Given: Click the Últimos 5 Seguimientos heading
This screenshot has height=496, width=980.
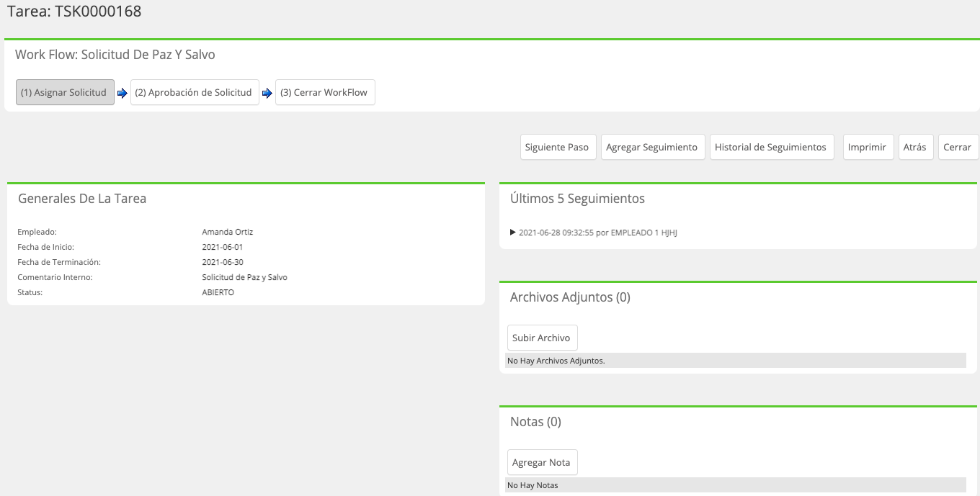Looking at the screenshot, I should (x=577, y=199).
